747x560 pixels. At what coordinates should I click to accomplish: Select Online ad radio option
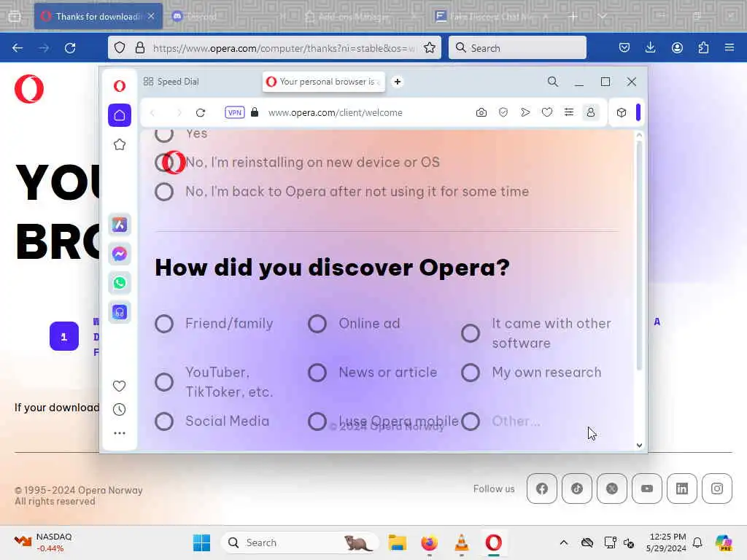(x=317, y=324)
